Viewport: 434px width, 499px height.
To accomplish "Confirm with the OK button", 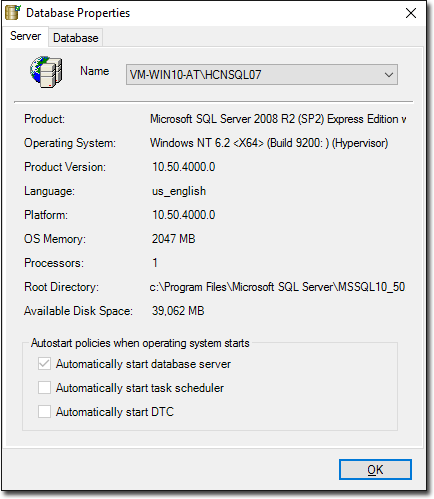I will tap(375, 470).
